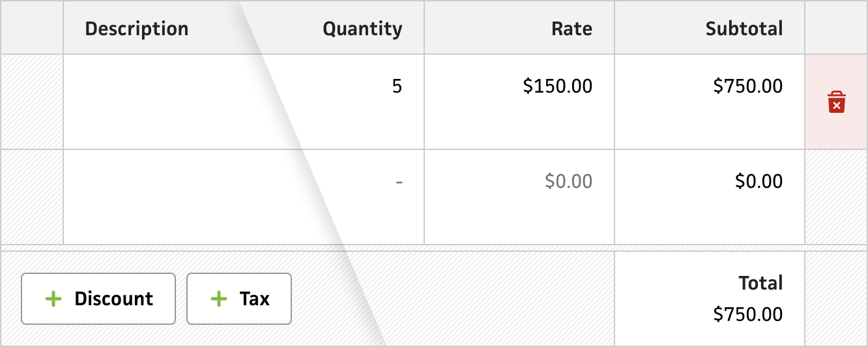The height and width of the screenshot is (347, 868).
Task: Click the Description column header
Action: 137,29
